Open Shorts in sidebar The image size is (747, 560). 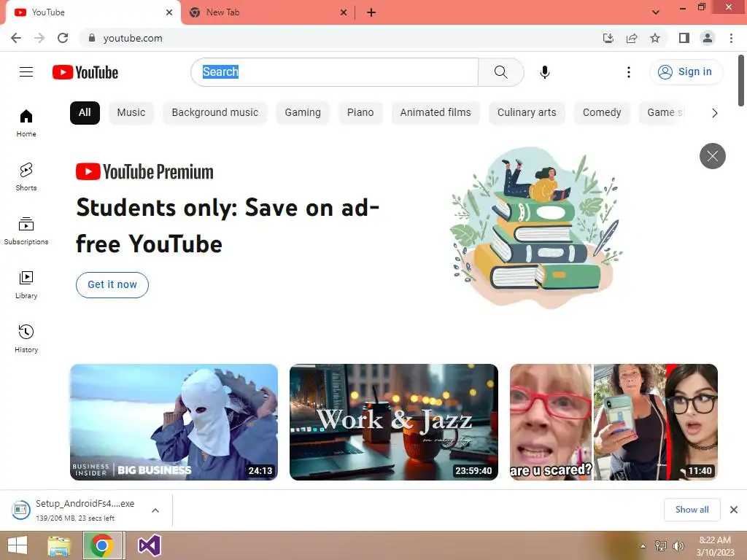click(x=26, y=176)
